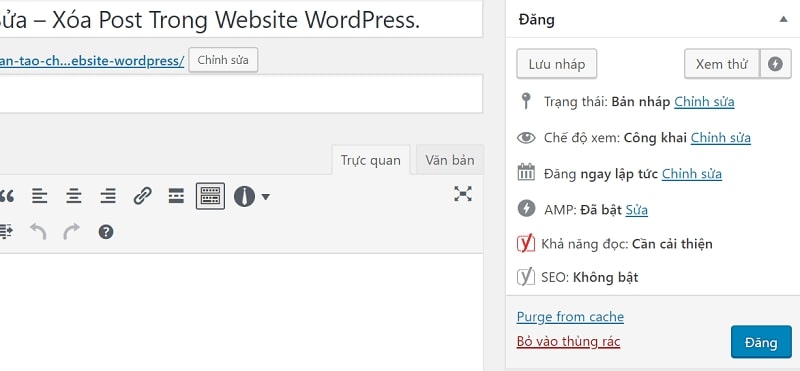Click the text Cần cải thiện
The image size is (800, 371).
[672, 243]
